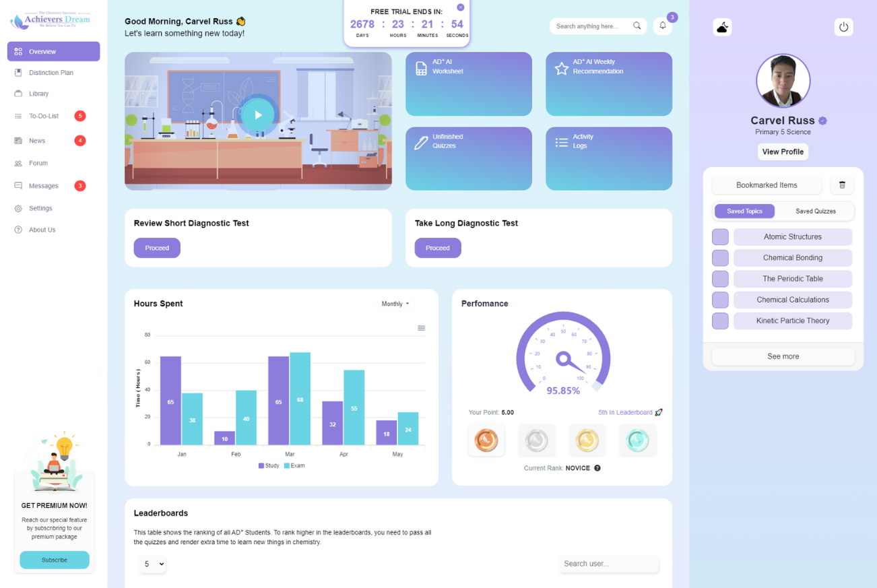This screenshot has height=588, width=877.
Task: Open Distinction Plan in the sidebar
Action: point(51,73)
